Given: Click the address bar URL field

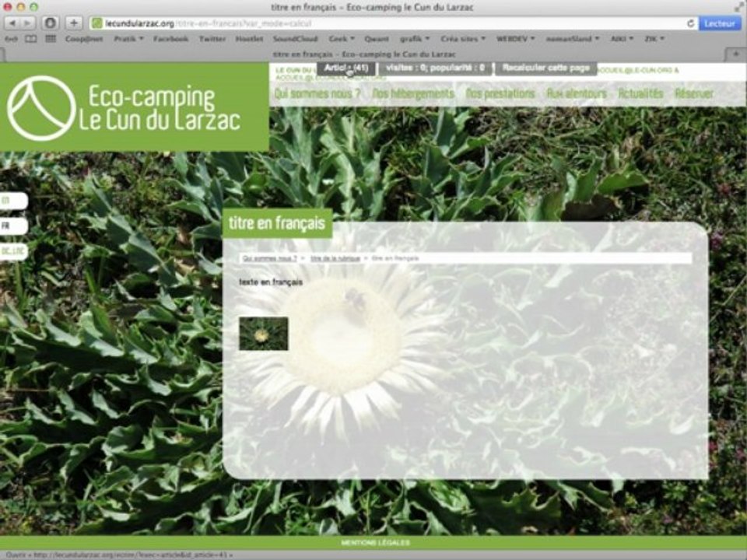Looking at the screenshot, I should pos(393,23).
